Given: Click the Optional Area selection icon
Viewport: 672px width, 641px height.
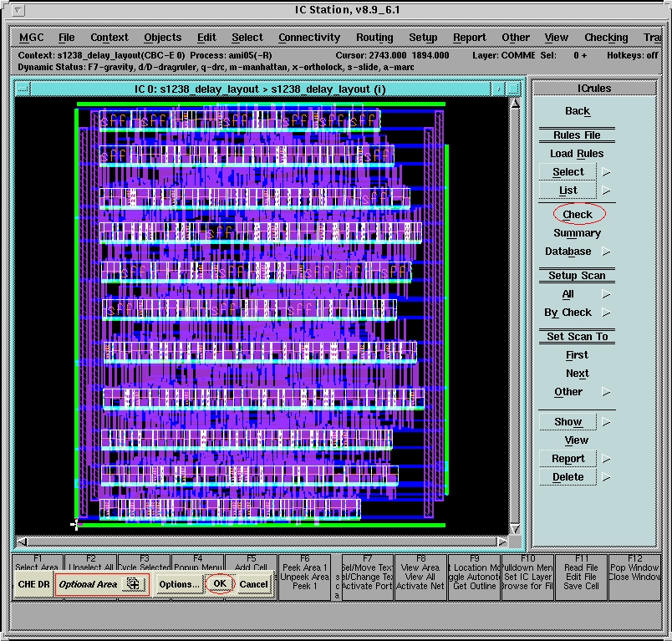Looking at the screenshot, I should click(x=132, y=584).
